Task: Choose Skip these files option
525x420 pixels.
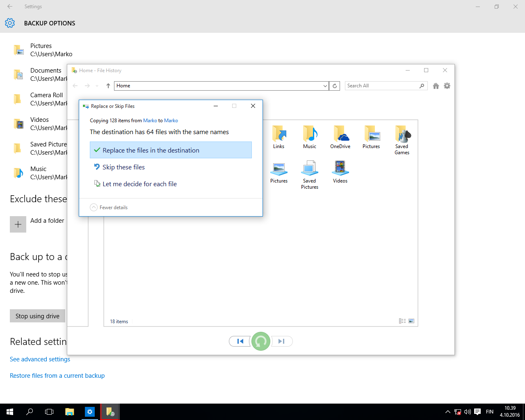Action: tap(123, 167)
